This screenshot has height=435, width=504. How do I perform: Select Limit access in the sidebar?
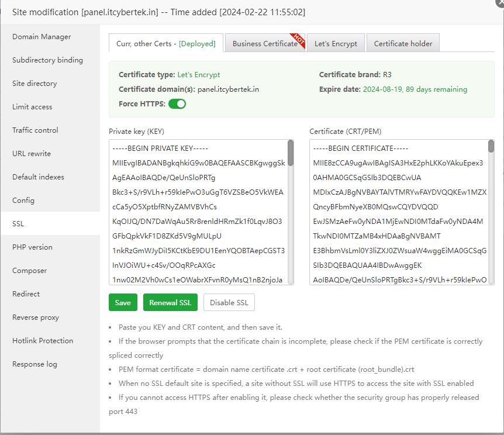[x=32, y=107]
